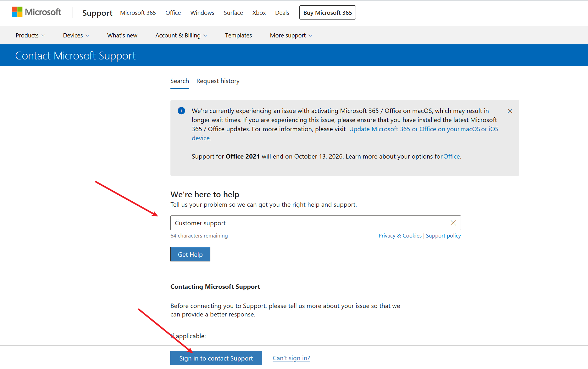This screenshot has height=369, width=588.
Task: Clear the Customer support search field
Action: [x=453, y=223]
